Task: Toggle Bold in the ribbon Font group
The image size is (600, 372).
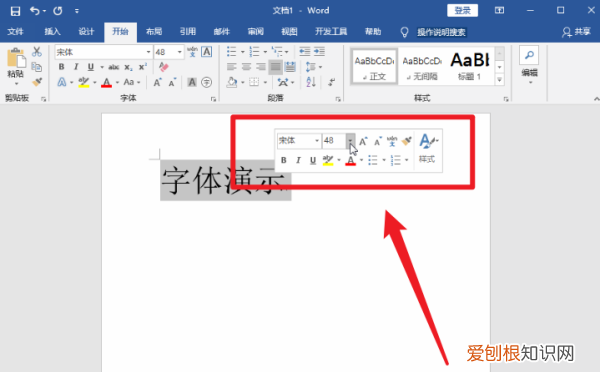Action: click(x=61, y=67)
